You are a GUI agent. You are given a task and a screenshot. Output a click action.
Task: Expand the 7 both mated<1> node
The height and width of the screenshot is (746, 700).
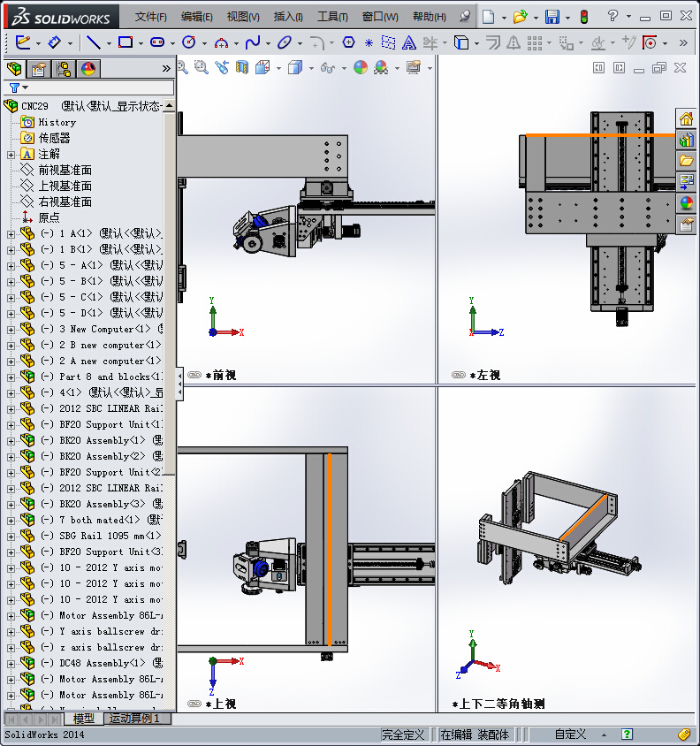(x=11, y=520)
